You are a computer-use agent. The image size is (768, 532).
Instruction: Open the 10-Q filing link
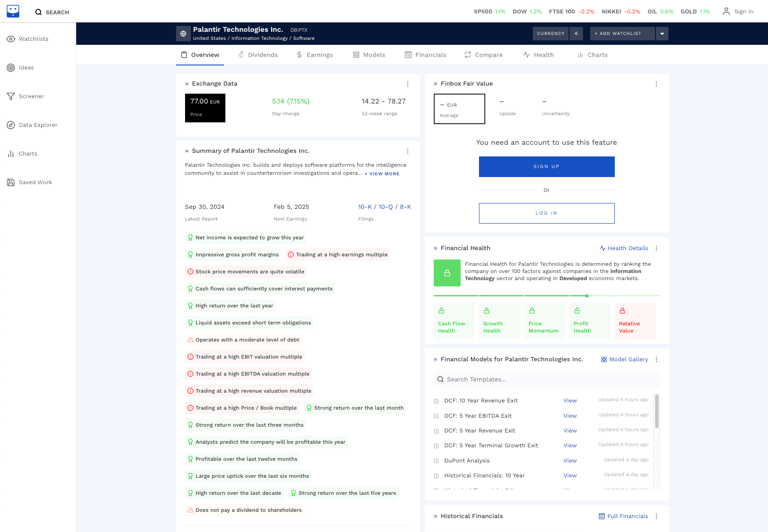click(385, 207)
